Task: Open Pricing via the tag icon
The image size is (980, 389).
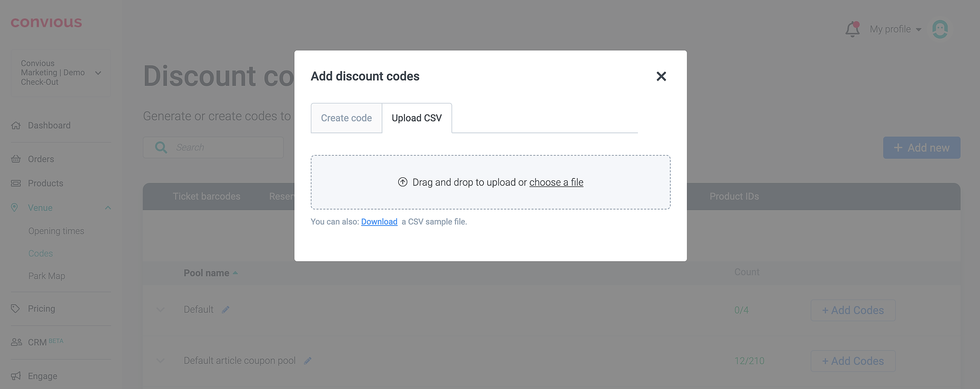Action: [15, 309]
